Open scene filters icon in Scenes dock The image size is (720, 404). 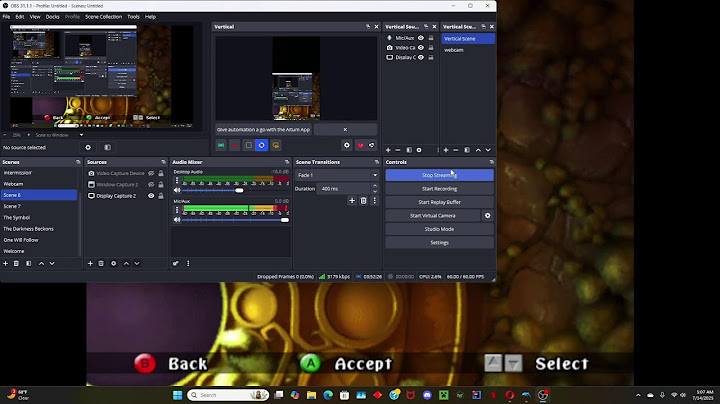coord(28,264)
